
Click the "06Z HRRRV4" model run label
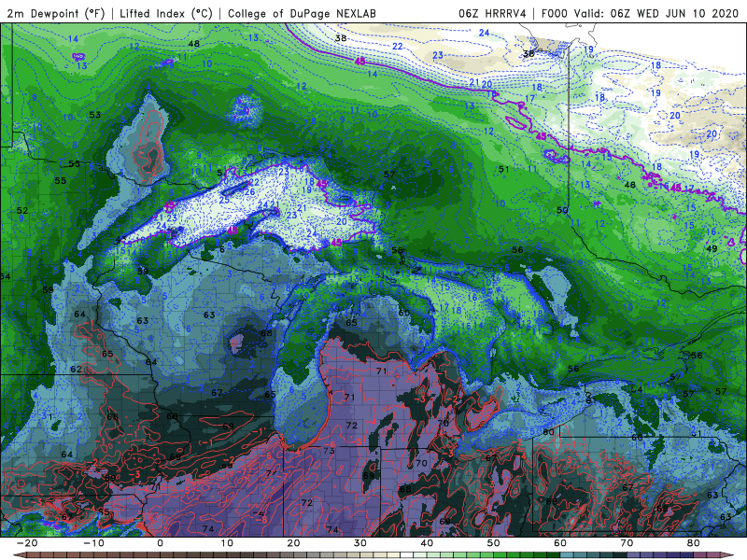(492, 13)
